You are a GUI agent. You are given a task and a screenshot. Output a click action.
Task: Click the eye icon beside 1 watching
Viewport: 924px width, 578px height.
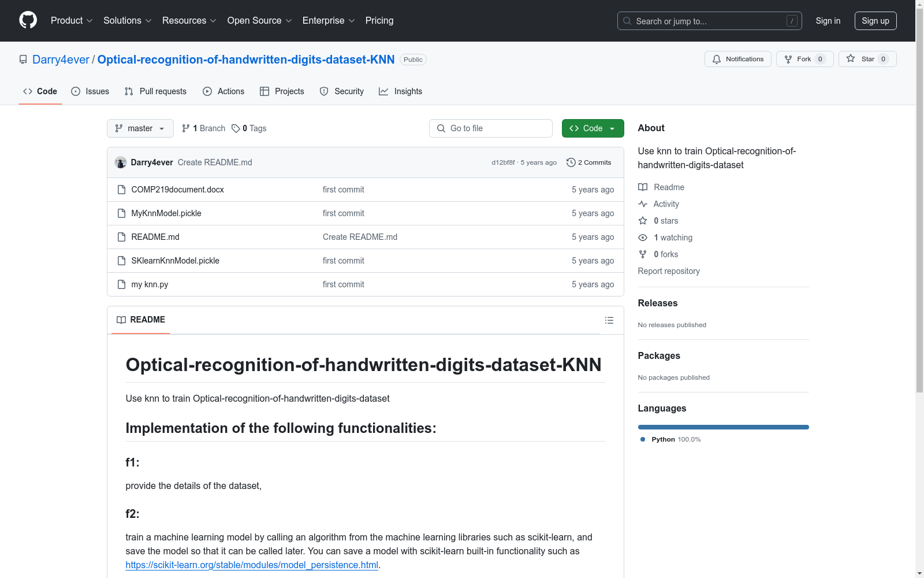[643, 238]
